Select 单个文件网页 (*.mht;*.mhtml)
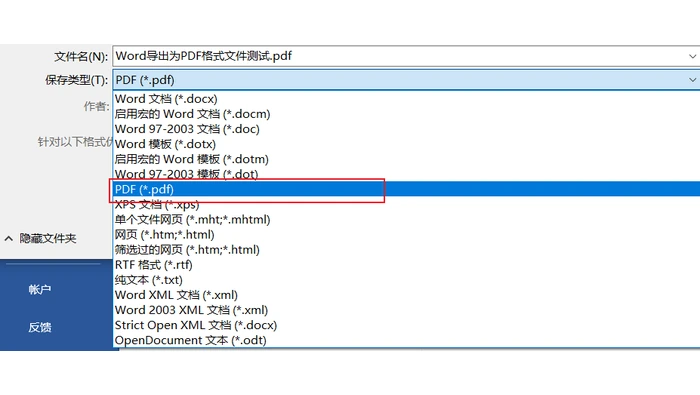The width and height of the screenshot is (700, 395). tap(406, 220)
